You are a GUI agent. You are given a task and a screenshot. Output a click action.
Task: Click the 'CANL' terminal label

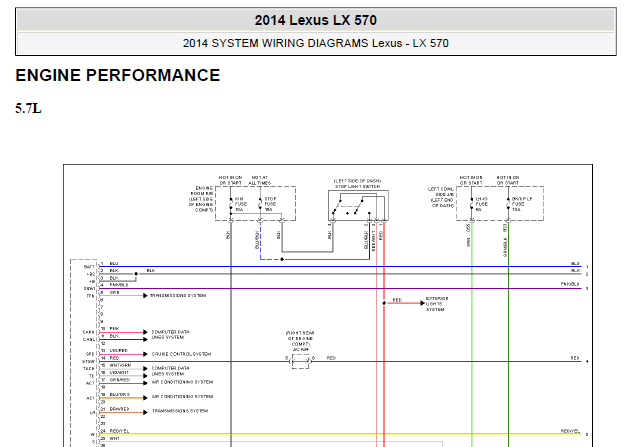88,339
